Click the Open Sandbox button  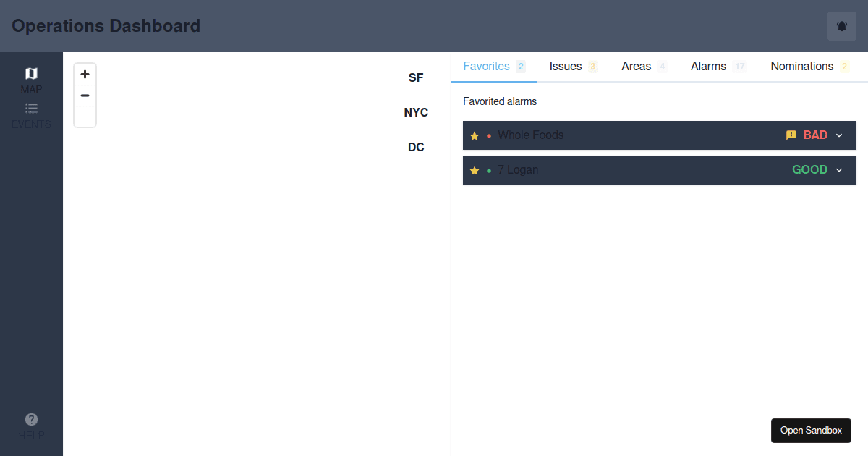coord(811,430)
